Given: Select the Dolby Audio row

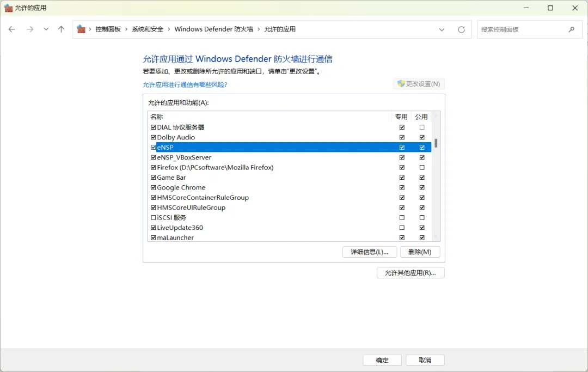Looking at the screenshot, I should point(290,137).
